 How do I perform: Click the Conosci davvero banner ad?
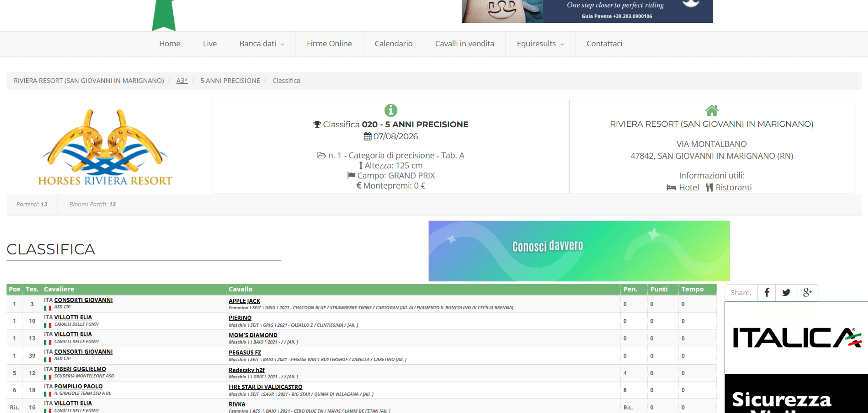[x=579, y=251]
